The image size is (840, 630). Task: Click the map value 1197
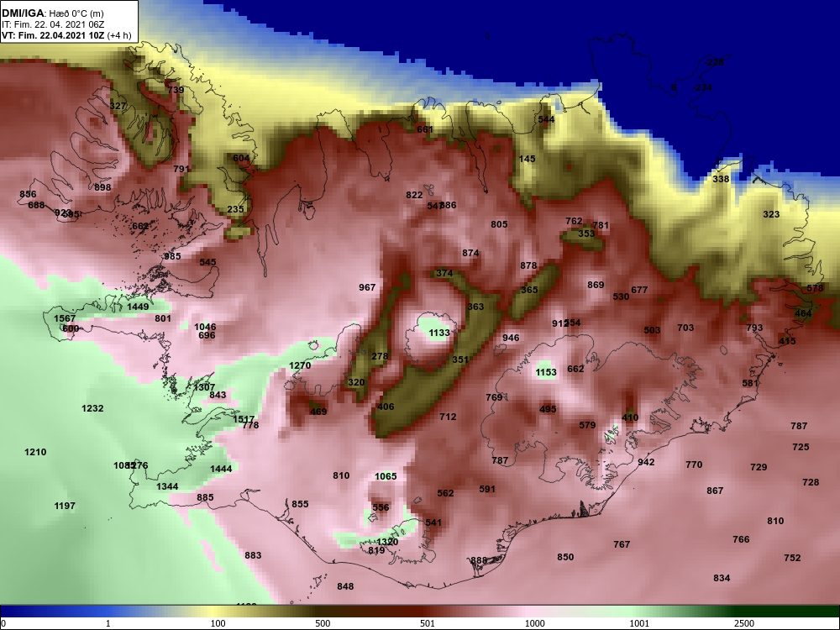coord(65,506)
